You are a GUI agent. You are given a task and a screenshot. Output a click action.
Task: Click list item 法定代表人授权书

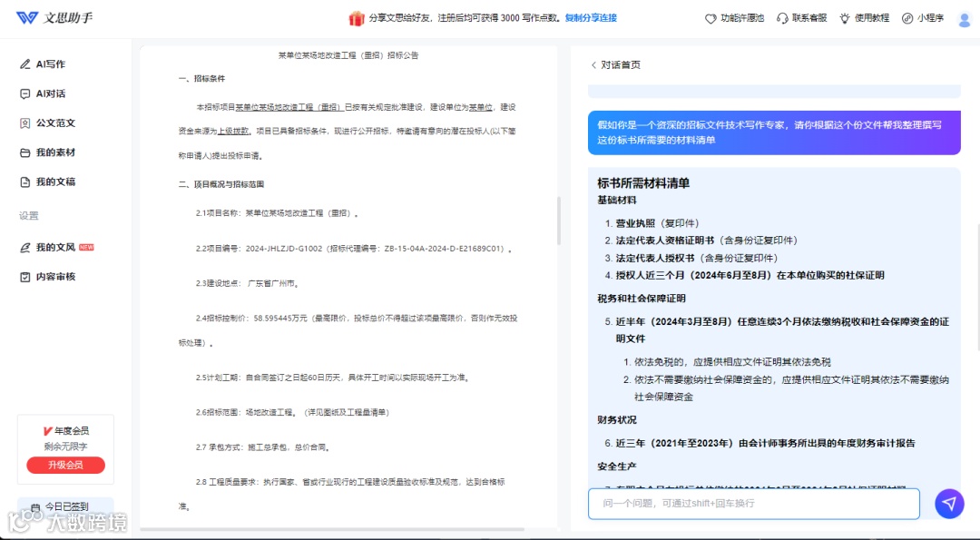[x=697, y=258]
